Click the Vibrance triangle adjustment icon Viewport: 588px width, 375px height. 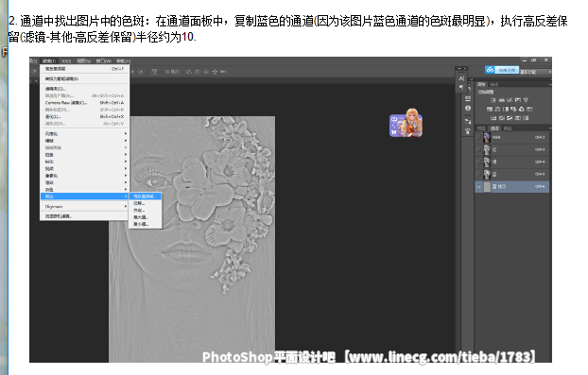tap(527, 100)
